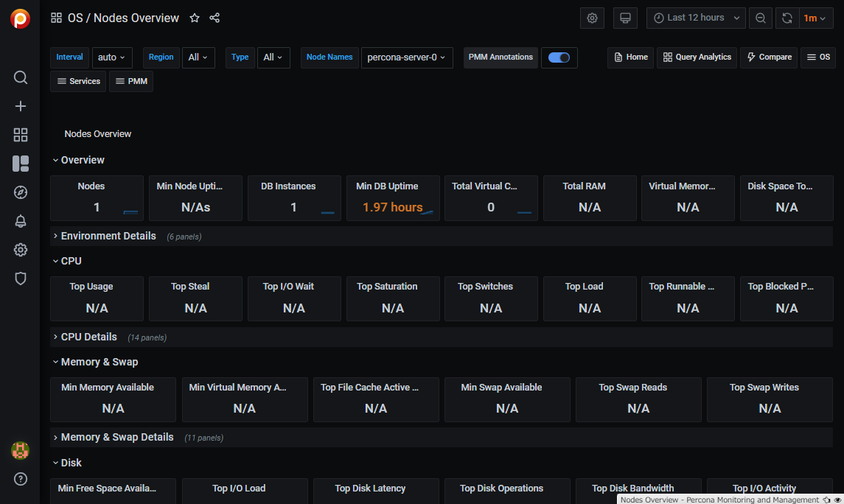
Task: Click the Top Swap Writes panel title
Action: (x=764, y=388)
